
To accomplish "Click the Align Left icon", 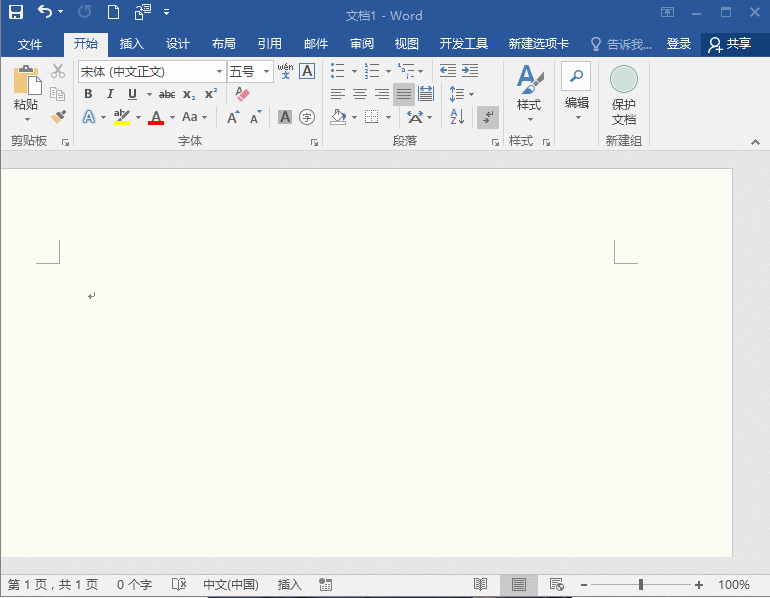I will (337, 94).
